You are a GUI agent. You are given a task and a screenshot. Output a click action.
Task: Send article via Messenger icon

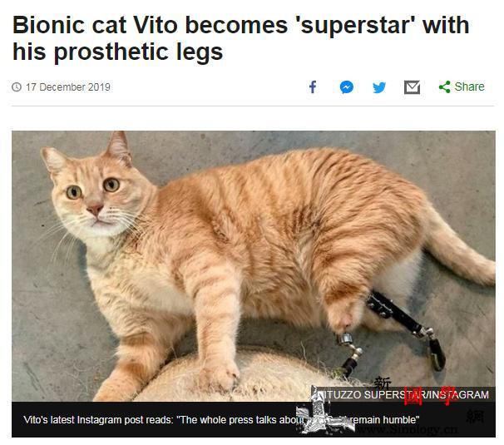pos(347,87)
